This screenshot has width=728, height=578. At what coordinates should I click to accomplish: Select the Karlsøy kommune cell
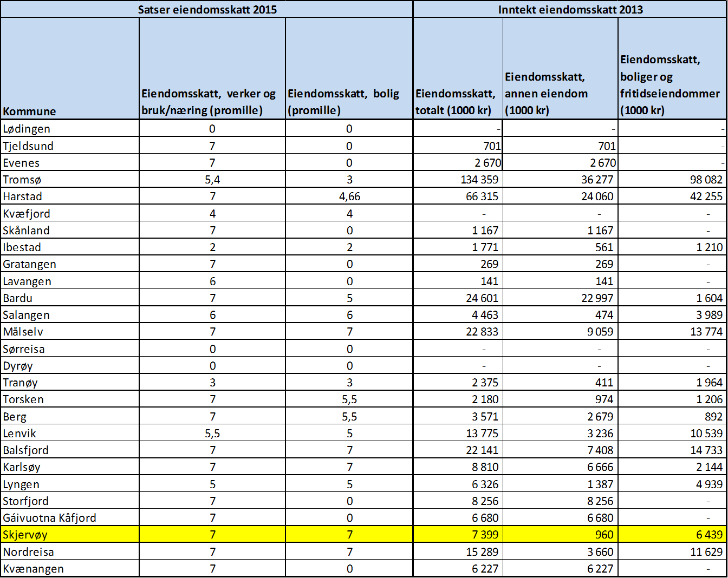coord(70,467)
